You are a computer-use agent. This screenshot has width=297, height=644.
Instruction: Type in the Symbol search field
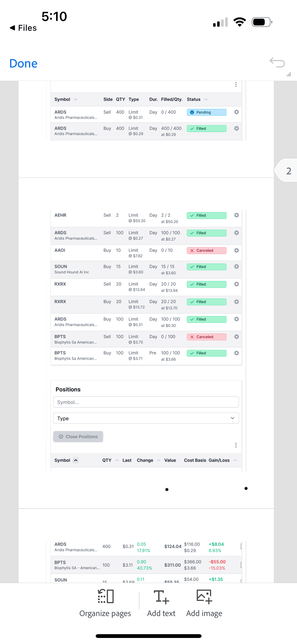(146, 402)
